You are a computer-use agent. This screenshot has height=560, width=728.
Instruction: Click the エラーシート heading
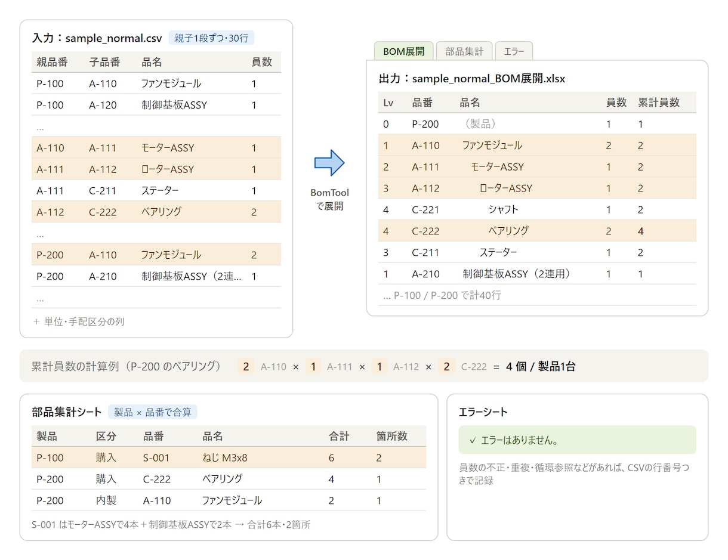tap(483, 412)
